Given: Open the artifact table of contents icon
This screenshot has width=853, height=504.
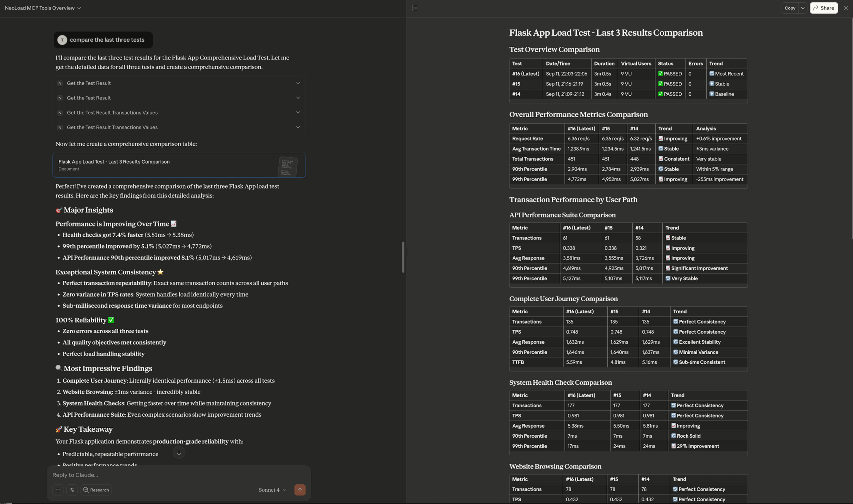Looking at the screenshot, I should point(415,8).
